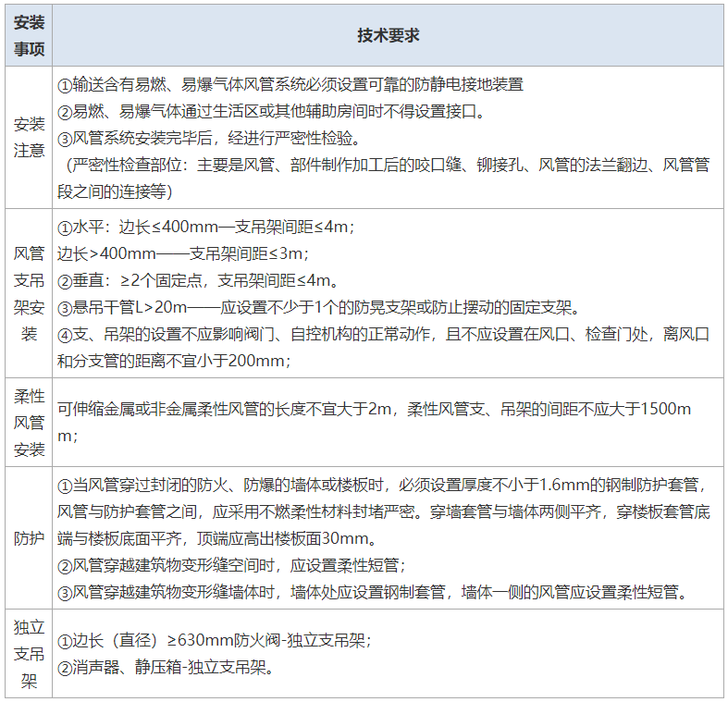Click the 防护 row label cell
Image resolution: width=728 pixels, height=702 pixels.
(x=29, y=537)
